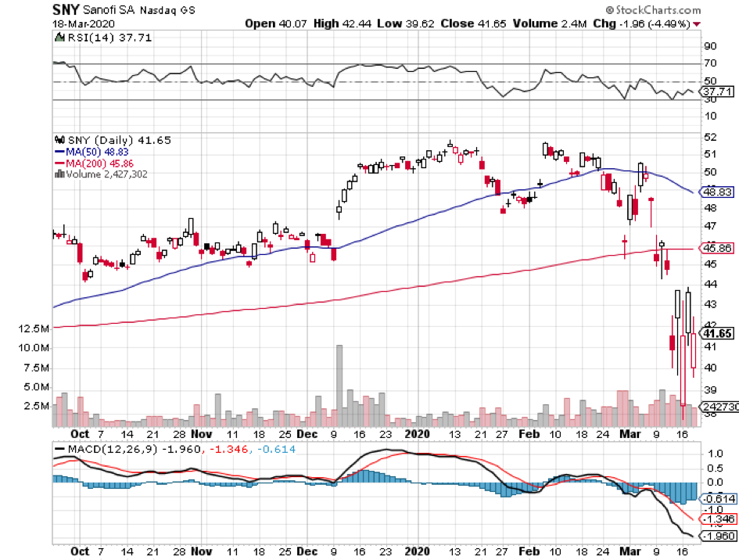This screenshot has height=560, width=739.
Task: Click the candlestick icon beside SNY (Daily)
Action: click(x=59, y=140)
